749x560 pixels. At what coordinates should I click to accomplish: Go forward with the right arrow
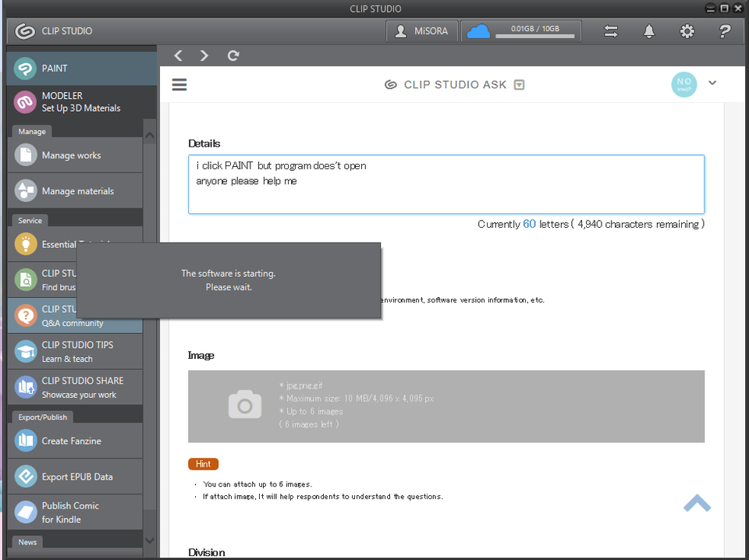point(204,56)
